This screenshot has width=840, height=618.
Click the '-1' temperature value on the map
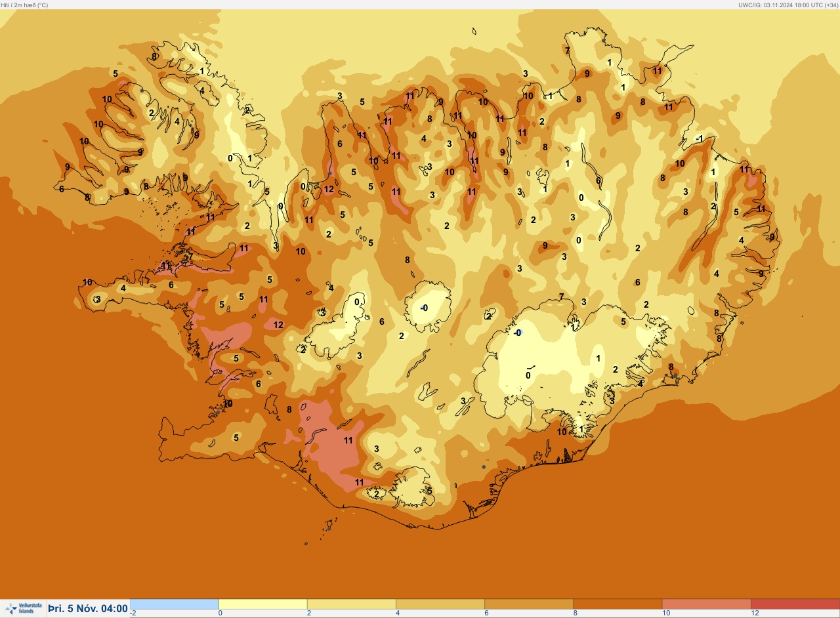(x=700, y=139)
